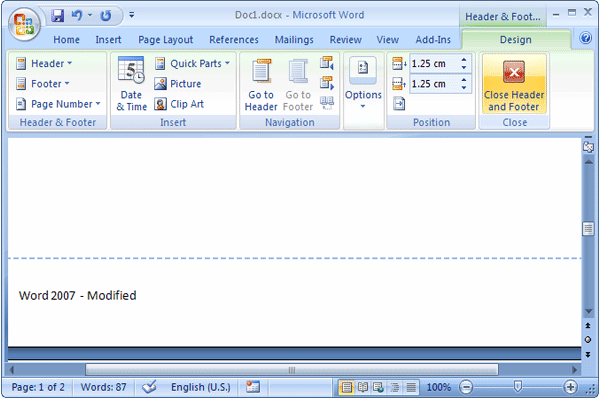This screenshot has height=400, width=600.
Task: Click horizontal scrollbar right arrow
Action: click(574, 370)
